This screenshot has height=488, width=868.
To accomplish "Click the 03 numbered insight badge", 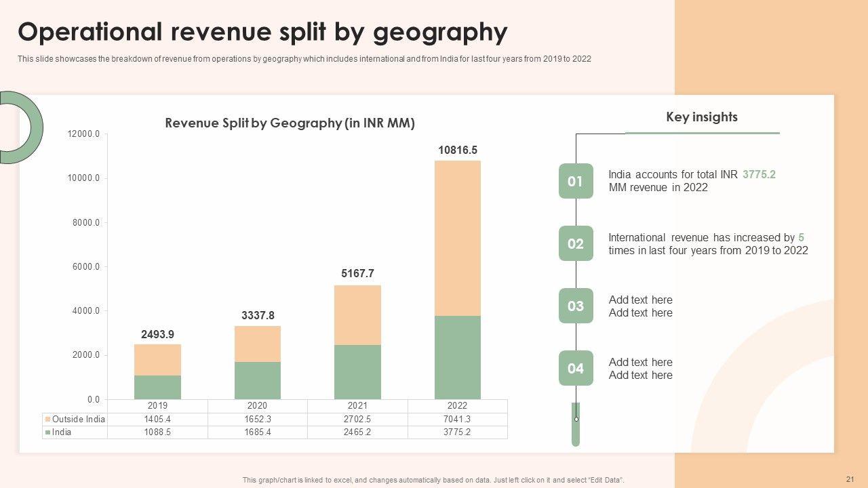I will point(576,306).
